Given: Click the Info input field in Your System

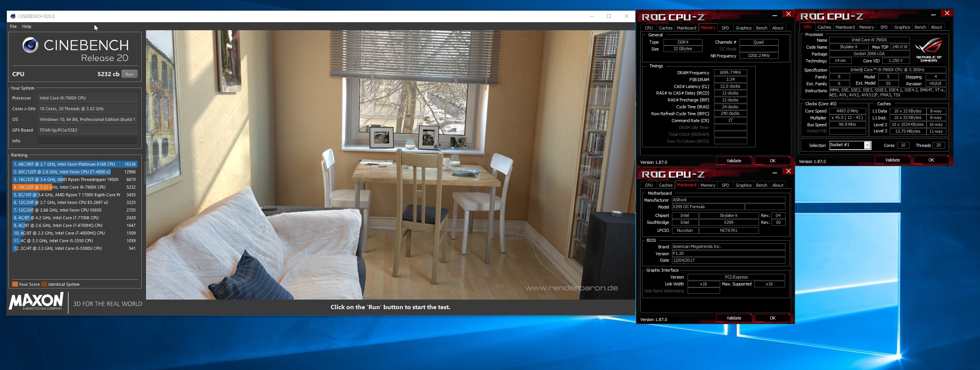Looking at the screenshot, I should pos(88,141).
